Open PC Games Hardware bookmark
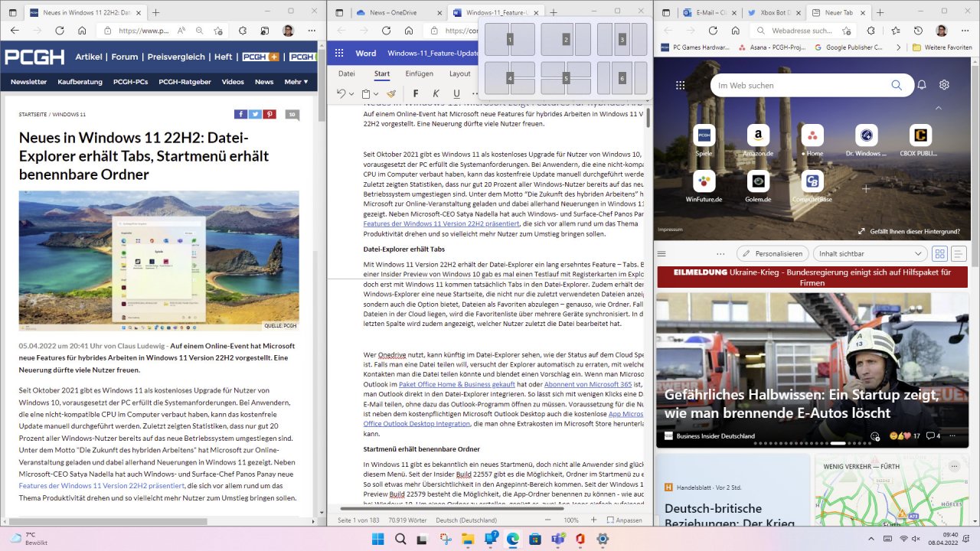Screen dimensions: 980x551 pyautogui.click(x=695, y=47)
